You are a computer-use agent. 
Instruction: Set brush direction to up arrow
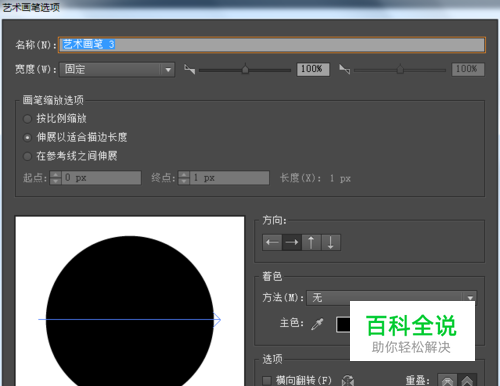coord(311,242)
